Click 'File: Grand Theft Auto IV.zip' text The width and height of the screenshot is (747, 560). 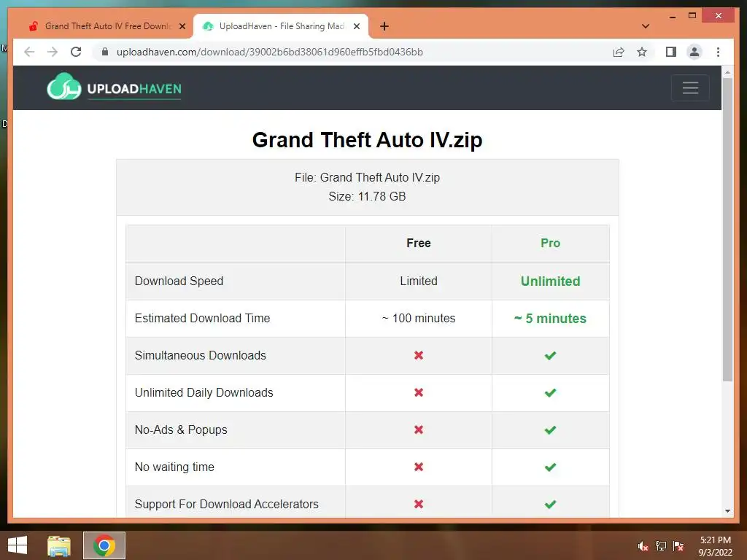[x=368, y=178]
